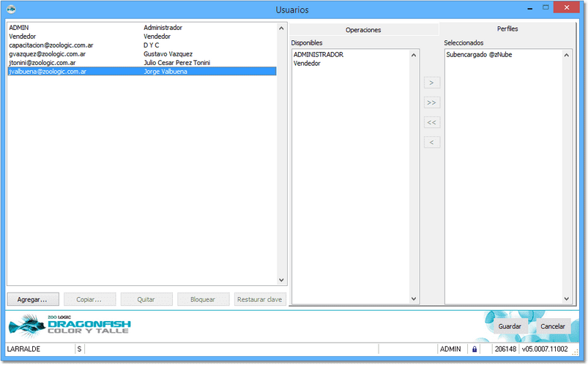Move selected profile left with < button
Viewport: 588px width, 365px height.
pos(431,142)
